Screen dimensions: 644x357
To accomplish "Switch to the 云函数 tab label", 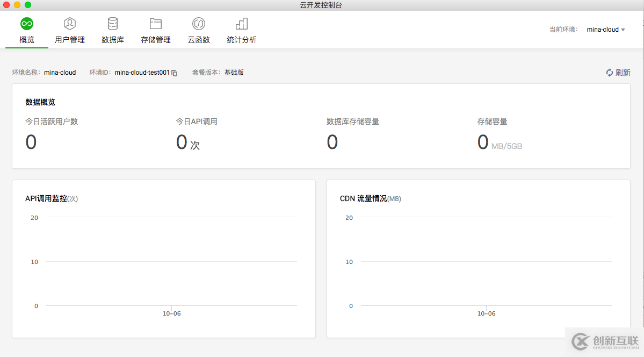I will click(199, 40).
